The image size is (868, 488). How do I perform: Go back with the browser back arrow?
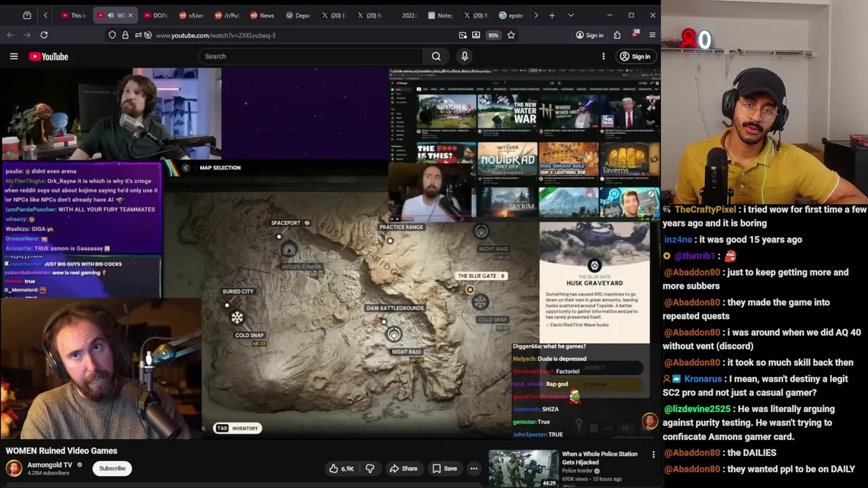click(10, 35)
